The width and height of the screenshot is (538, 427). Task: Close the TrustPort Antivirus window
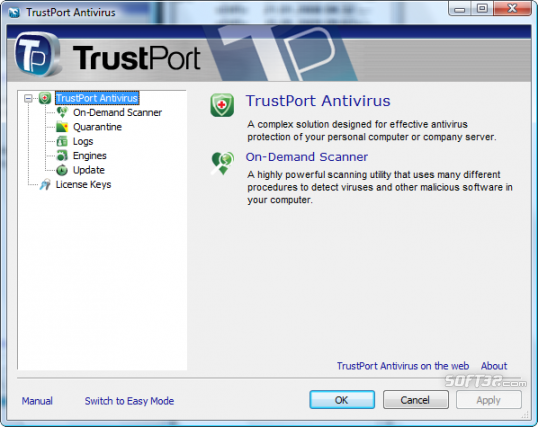click(x=512, y=9)
